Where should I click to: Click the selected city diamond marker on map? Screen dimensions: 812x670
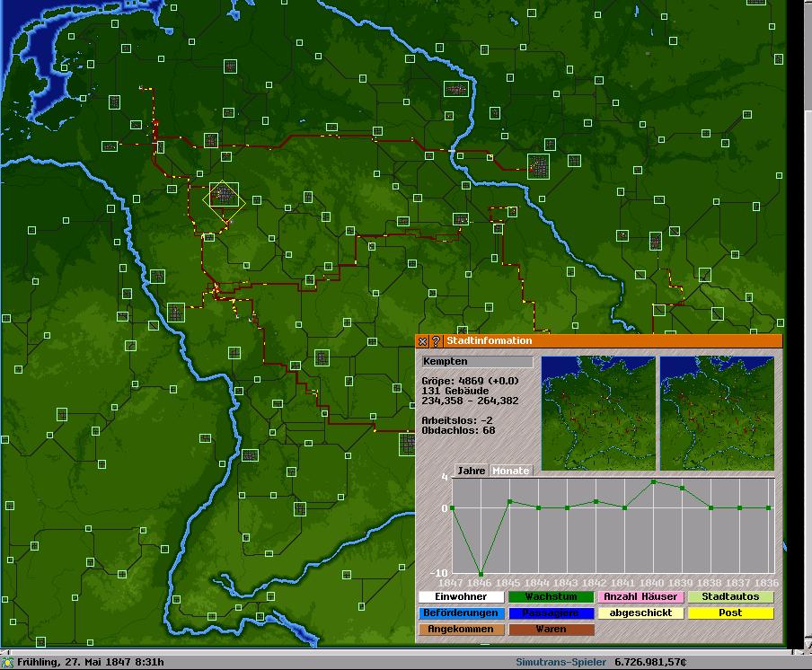click(224, 198)
